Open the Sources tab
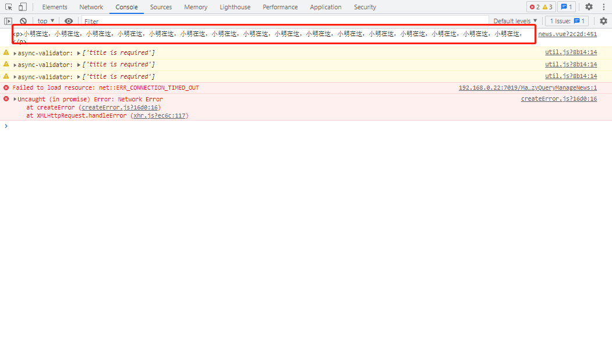This screenshot has width=612, height=364. [x=161, y=7]
